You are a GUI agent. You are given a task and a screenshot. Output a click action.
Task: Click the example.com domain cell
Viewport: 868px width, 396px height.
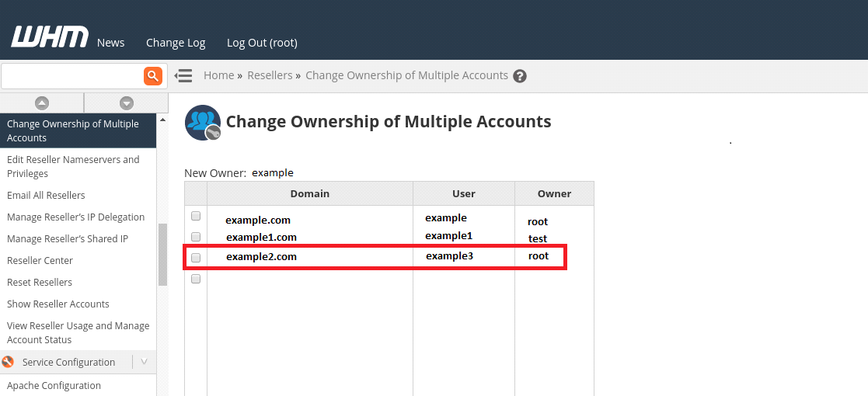coord(258,220)
